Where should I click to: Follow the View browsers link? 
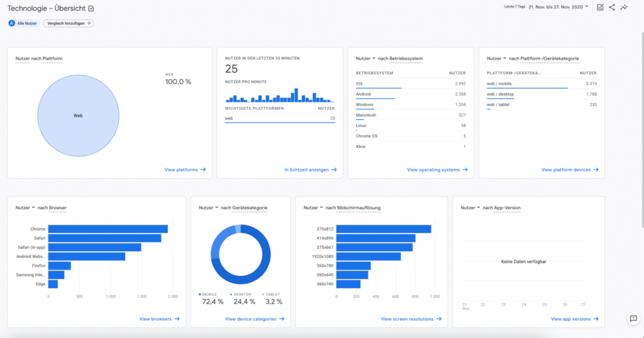tap(159, 319)
